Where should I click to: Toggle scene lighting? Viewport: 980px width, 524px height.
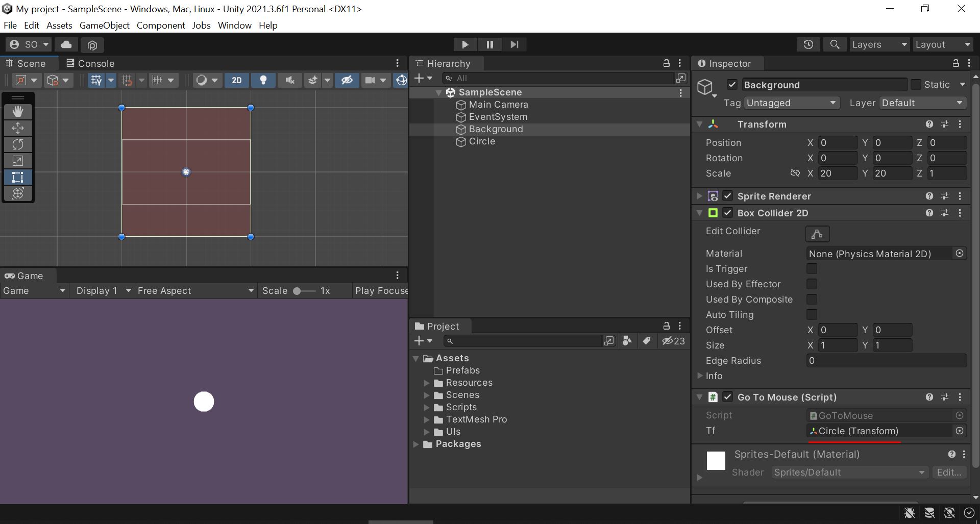(x=263, y=80)
